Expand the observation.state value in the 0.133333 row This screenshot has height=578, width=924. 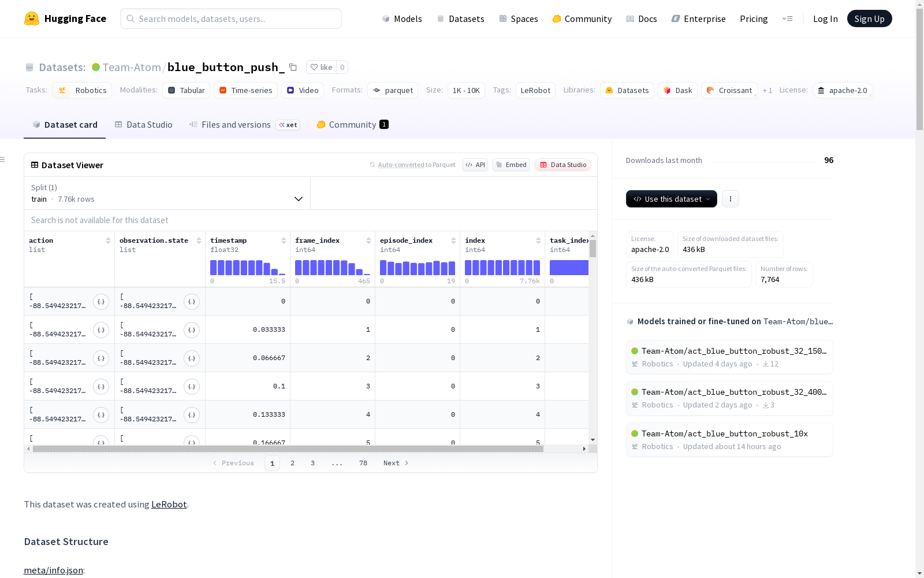192,415
